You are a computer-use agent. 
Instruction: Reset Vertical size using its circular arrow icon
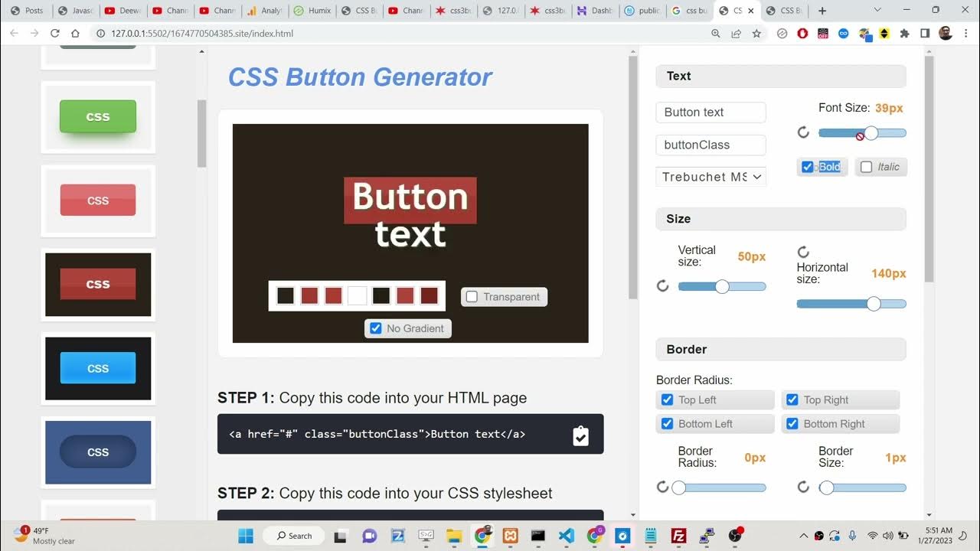(x=663, y=286)
